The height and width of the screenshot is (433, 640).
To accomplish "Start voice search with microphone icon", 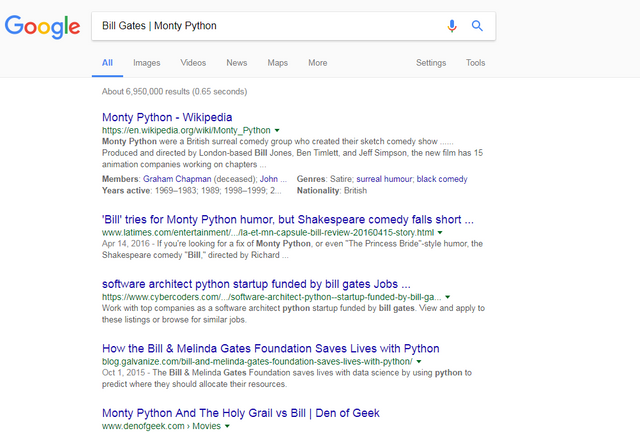I will point(452,26).
